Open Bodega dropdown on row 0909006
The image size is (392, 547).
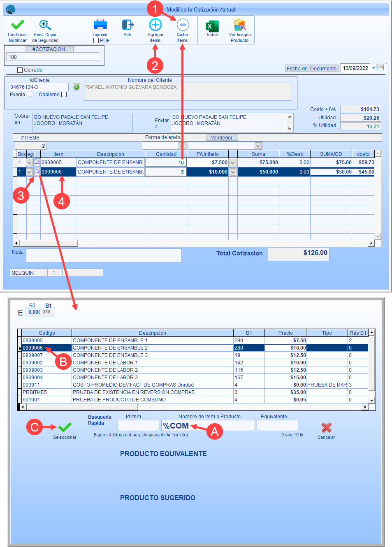[29, 172]
